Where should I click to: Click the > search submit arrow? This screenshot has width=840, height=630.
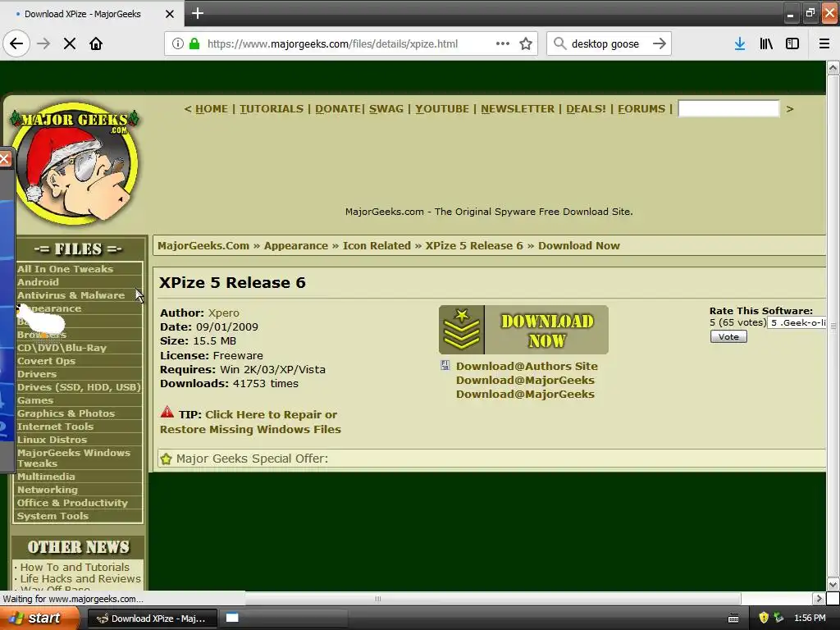pyautogui.click(x=790, y=109)
